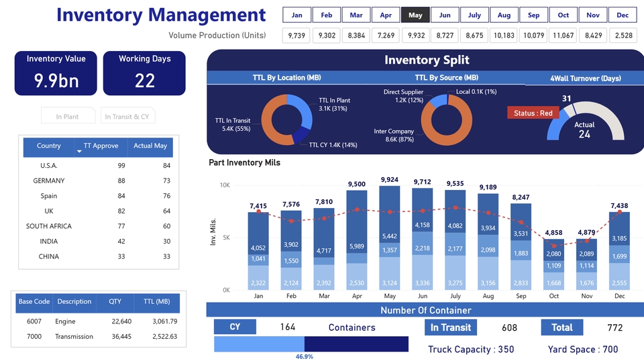Sort table by Country column header
Image resolution: width=644 pixels, height=359 pixels.
coord(49,146)
